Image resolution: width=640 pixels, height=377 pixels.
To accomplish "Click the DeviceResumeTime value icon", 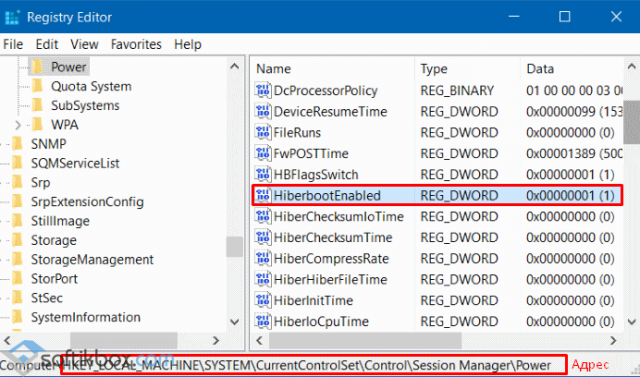I will point(262,111).
